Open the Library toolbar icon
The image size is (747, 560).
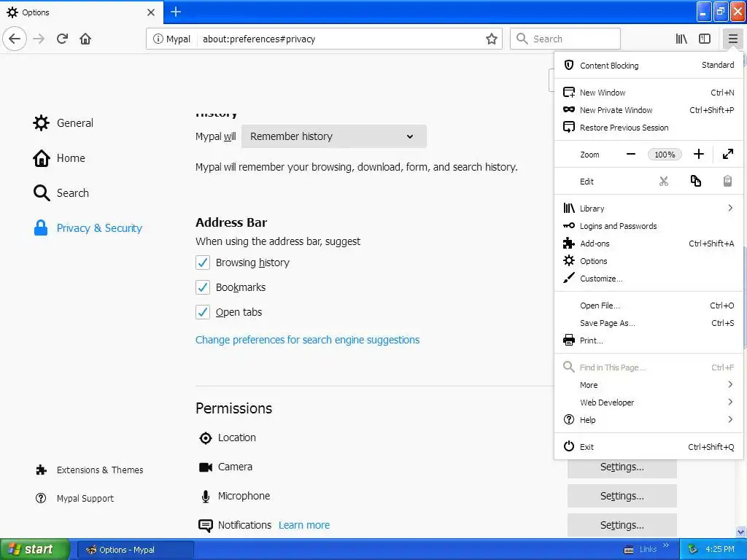pos(681,39)
